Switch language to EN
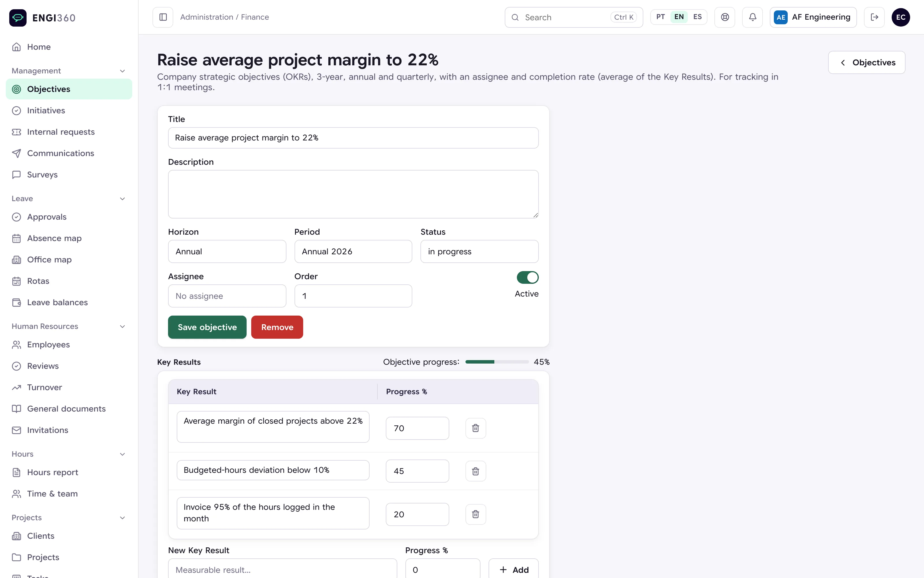The image size is (924, 578). click(679, 17)
